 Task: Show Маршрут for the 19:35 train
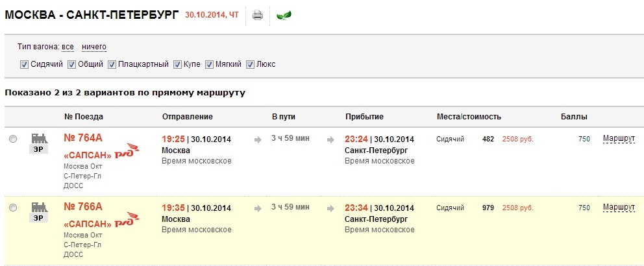coord(618,208)
